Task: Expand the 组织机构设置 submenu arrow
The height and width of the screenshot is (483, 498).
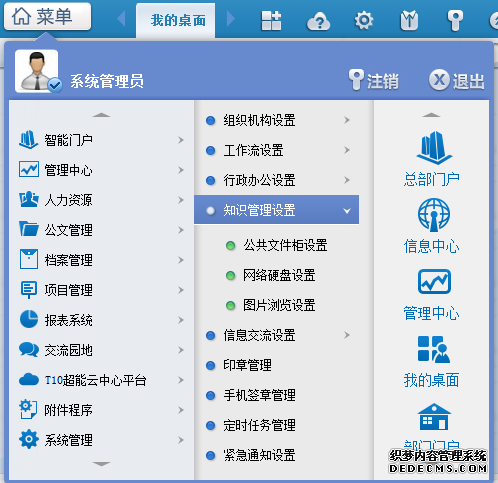Action: (x=347, y=120)
